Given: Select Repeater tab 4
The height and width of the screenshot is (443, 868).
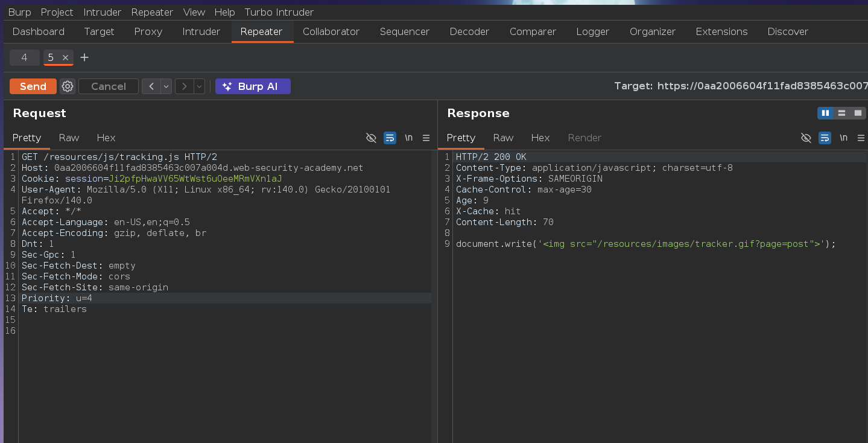Looking at the screenshot, I should point(24,57).
